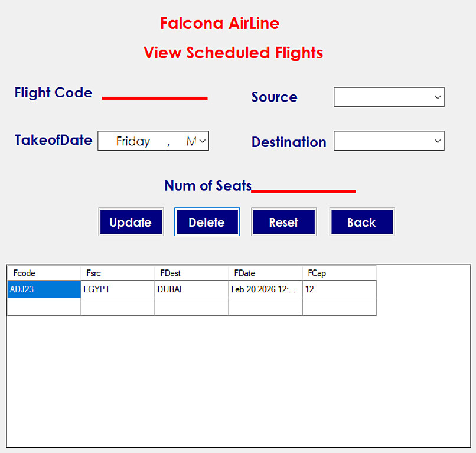The width and height of the screenshot is (476, 453).
Task: Select the ADJ23 flight code cell
Action: (44, 289)
